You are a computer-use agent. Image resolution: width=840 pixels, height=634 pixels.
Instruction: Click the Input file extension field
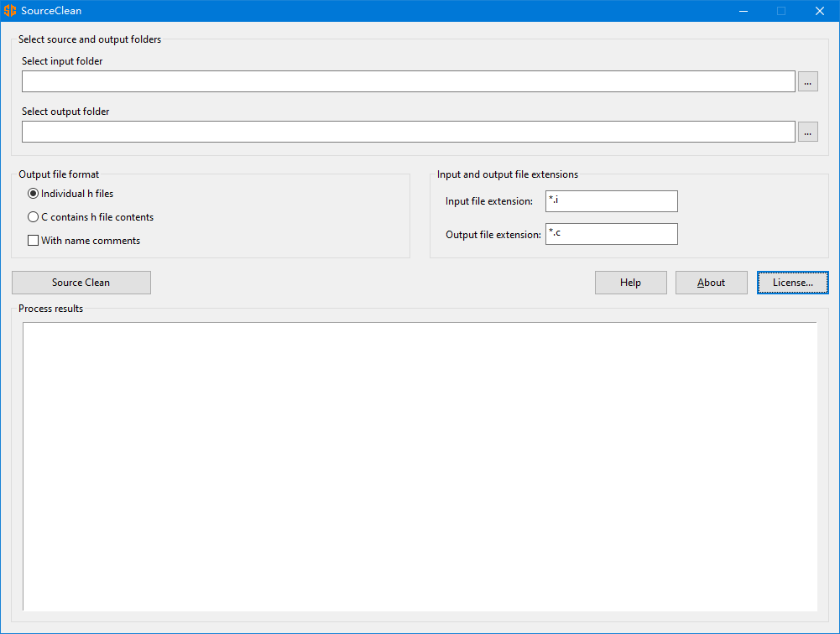pyautogui.click(x=611, y=201)
